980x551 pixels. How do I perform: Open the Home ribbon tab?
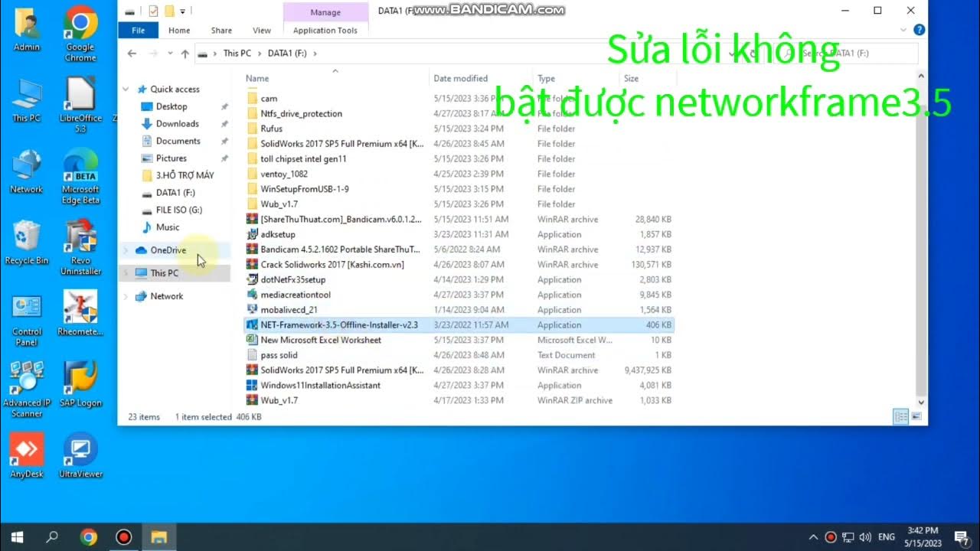pos(179,31)
